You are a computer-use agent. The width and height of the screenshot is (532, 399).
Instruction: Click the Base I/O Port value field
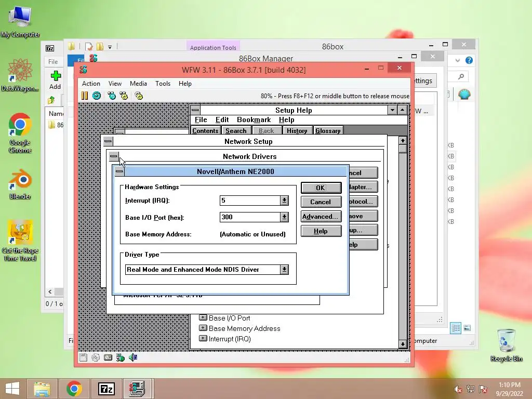(x=250, y=217)
